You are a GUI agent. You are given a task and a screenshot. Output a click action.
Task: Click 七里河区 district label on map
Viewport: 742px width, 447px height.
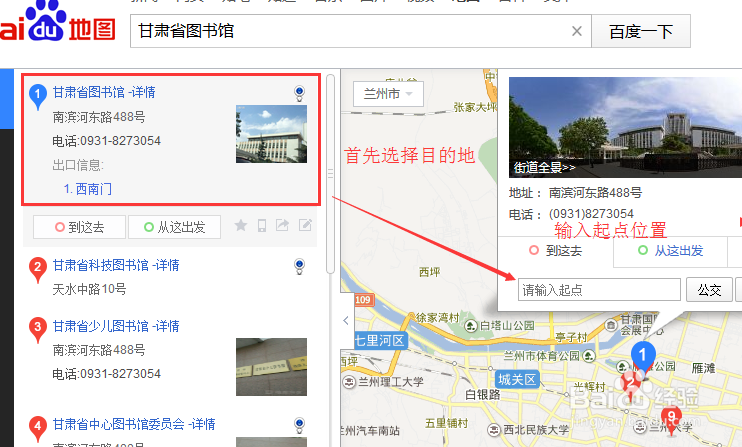pyautogui.click(x=380, y=341)
